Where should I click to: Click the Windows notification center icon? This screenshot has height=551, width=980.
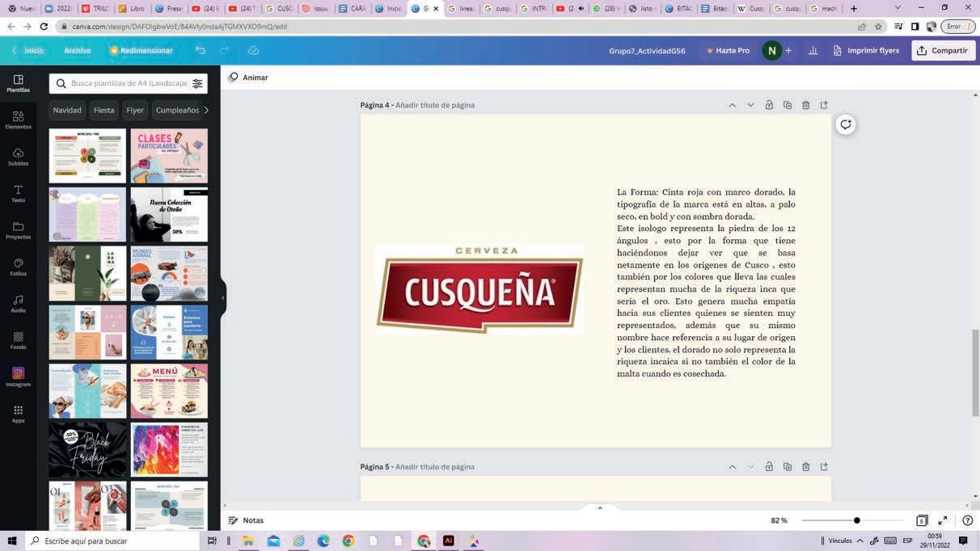(963, 540)
